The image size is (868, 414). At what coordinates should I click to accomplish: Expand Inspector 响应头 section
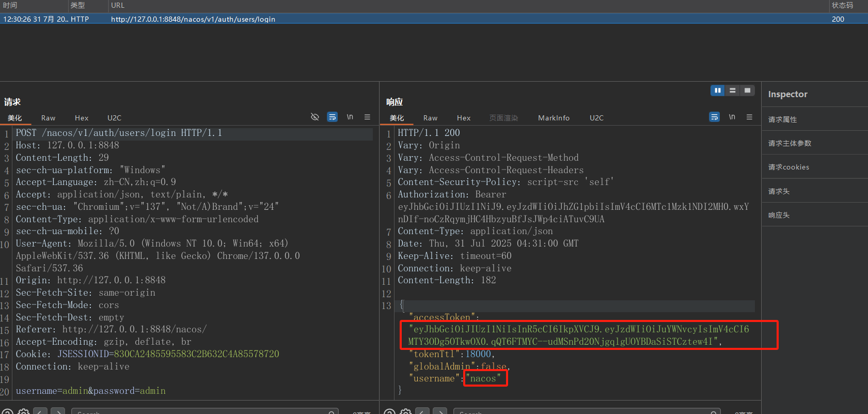click(815, 215)
